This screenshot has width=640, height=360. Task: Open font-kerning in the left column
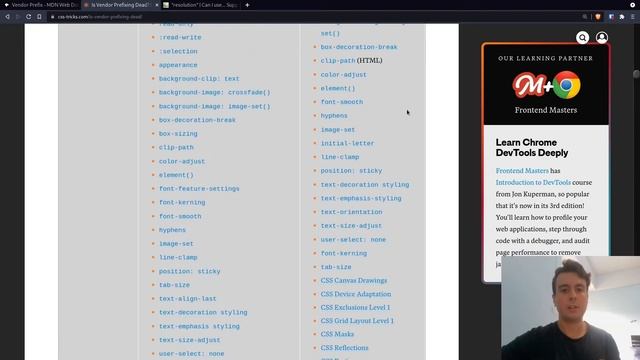click(182, 202)
